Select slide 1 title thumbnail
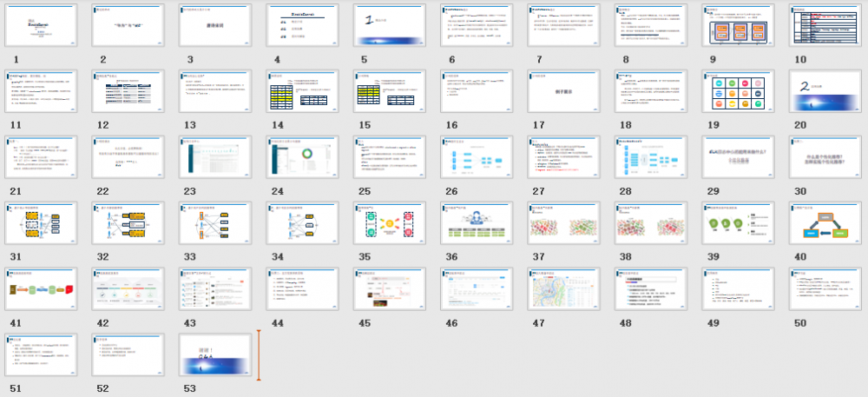Viewport: 868px width, 397px height. [x=41, y=25]
